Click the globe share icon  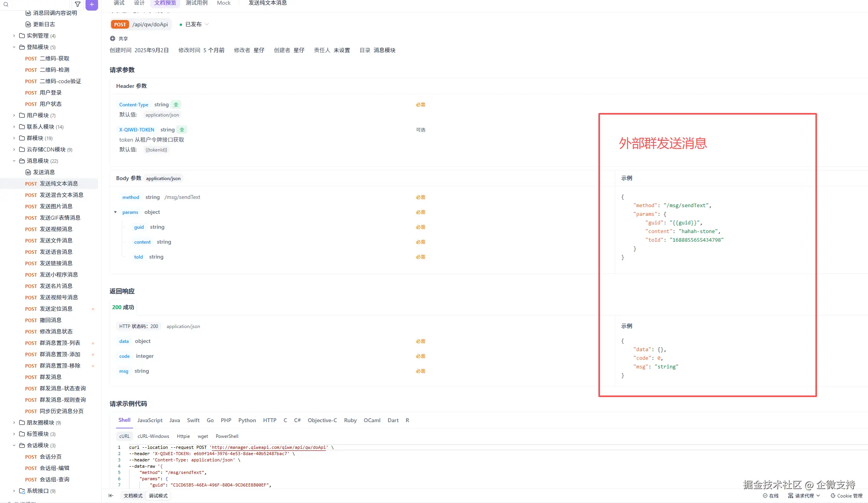[x=113, y=38]
